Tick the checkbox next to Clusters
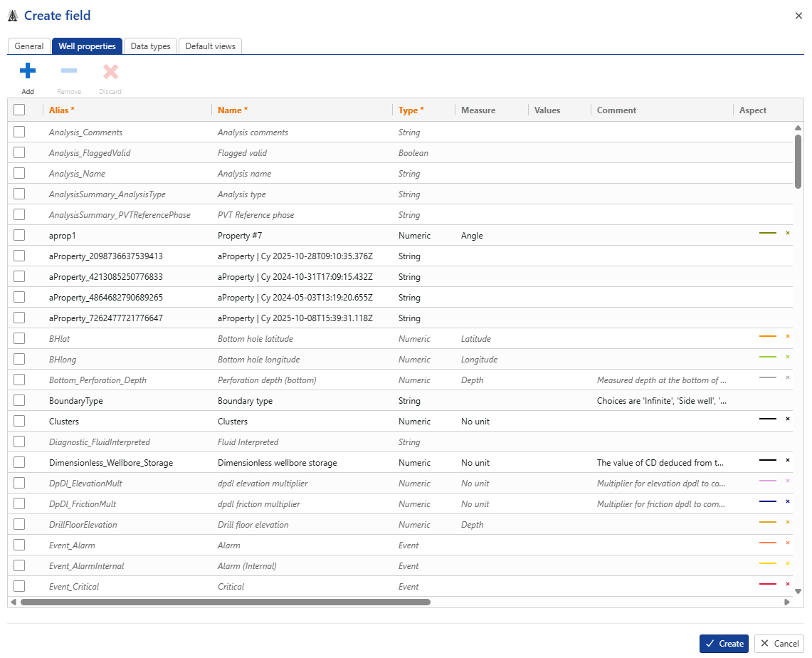Screen dimensions: 812x658 point(19,421)
